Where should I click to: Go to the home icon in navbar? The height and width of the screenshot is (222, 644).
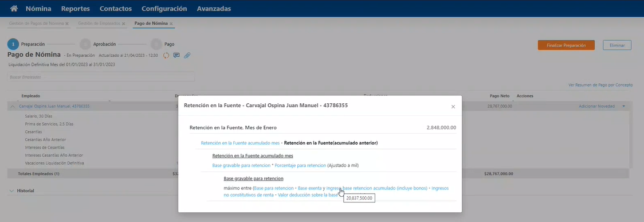click(x=14, y=8)
